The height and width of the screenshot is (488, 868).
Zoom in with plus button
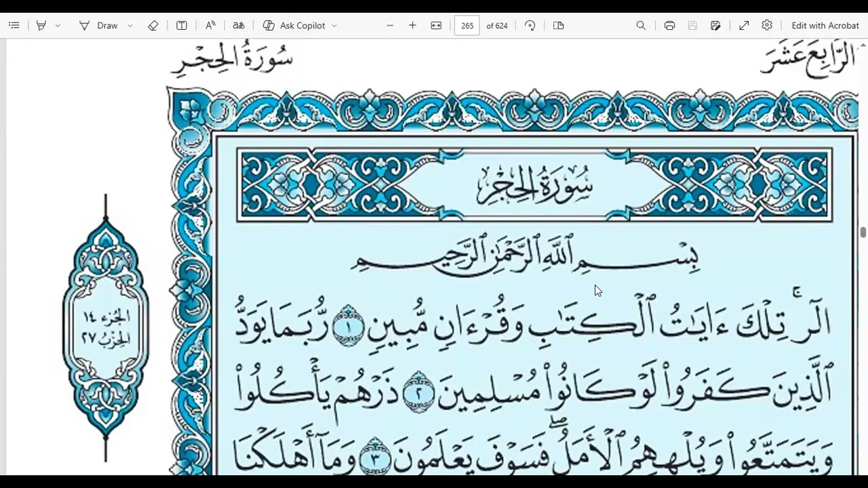(412, 25)
